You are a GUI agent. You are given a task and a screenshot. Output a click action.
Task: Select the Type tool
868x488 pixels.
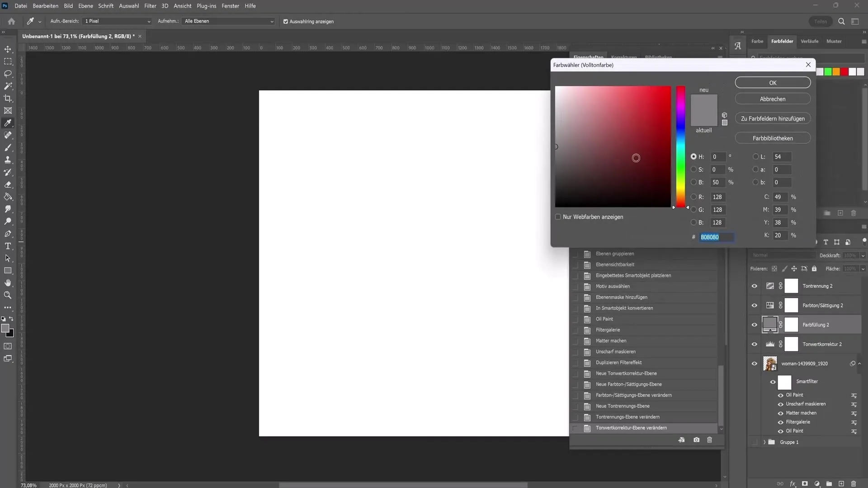pyautogui.click(x=8, y=246)
